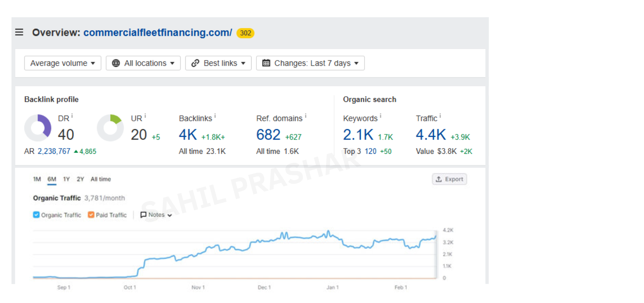Toggle the Organic Traffic checkbox
The width and height of the screenshot is (644, 303).
click(x=36, y=215)
